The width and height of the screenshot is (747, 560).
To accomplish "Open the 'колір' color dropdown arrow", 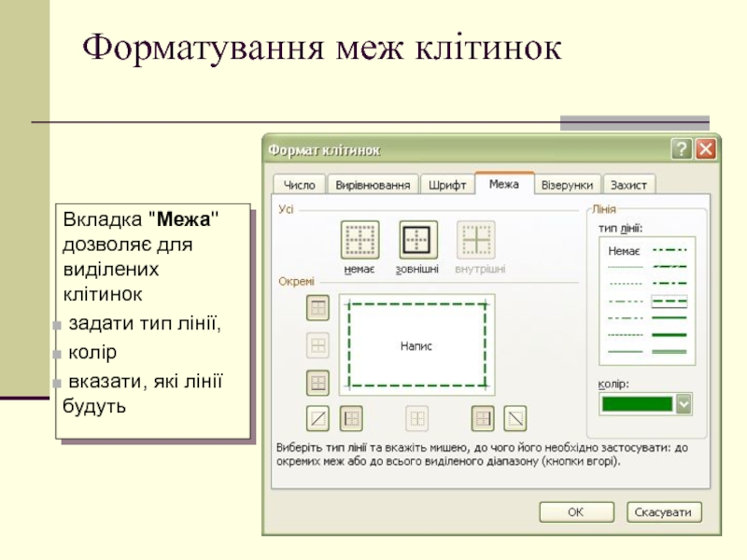I will [x=684, y=404].
